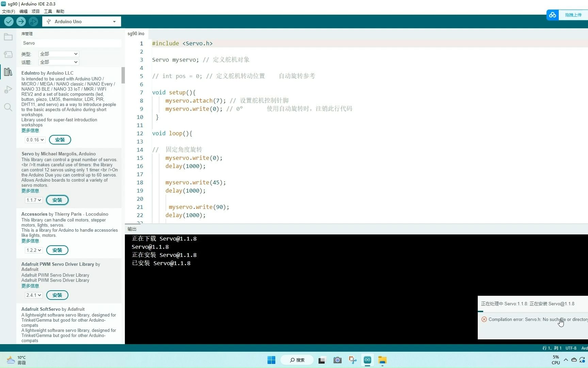Open the Arduino Uno board selector dropdown
This screenshot has width=588, height=368.
[x=81, y=21]
